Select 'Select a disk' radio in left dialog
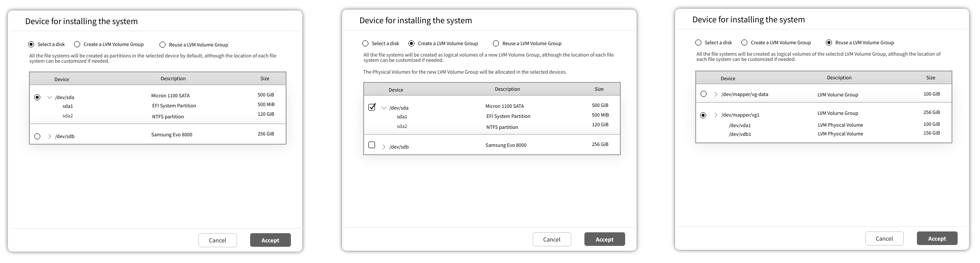Screen dimensions: 980x263 click(31, 44)
